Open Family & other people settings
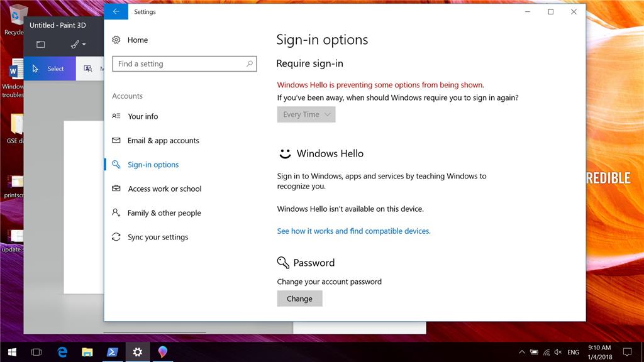This screenshot has height=362, width=644. click(x=164, y=212)
